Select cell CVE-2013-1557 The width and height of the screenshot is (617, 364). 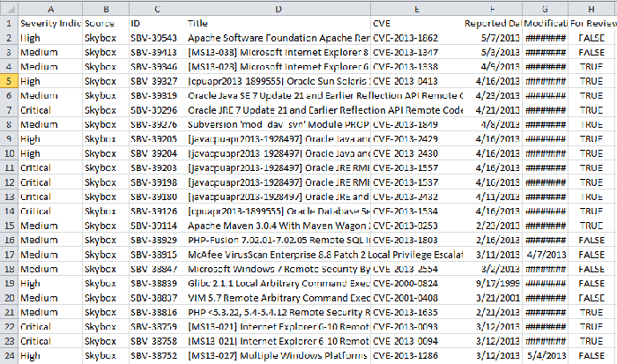pos(417,168)
